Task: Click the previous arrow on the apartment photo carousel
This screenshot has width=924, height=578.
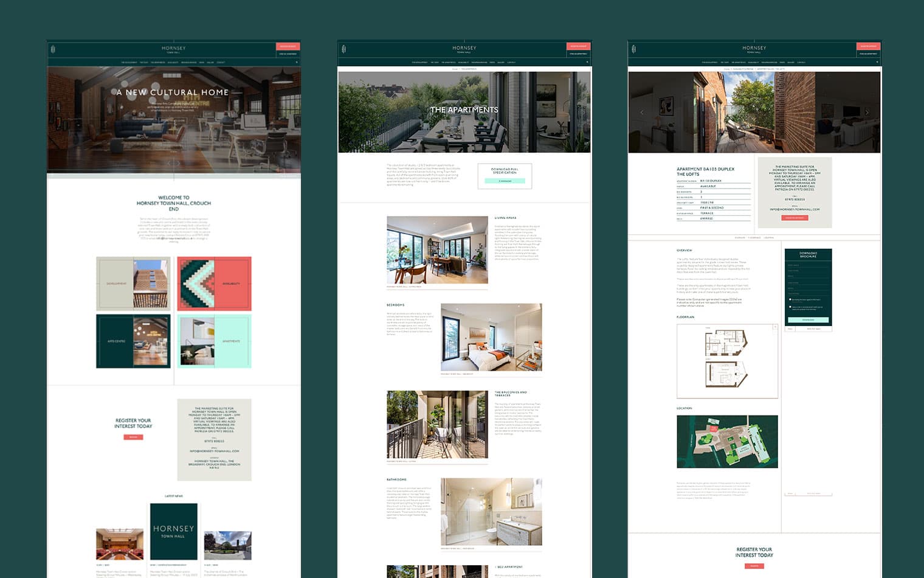Action: tap(642, 113)
